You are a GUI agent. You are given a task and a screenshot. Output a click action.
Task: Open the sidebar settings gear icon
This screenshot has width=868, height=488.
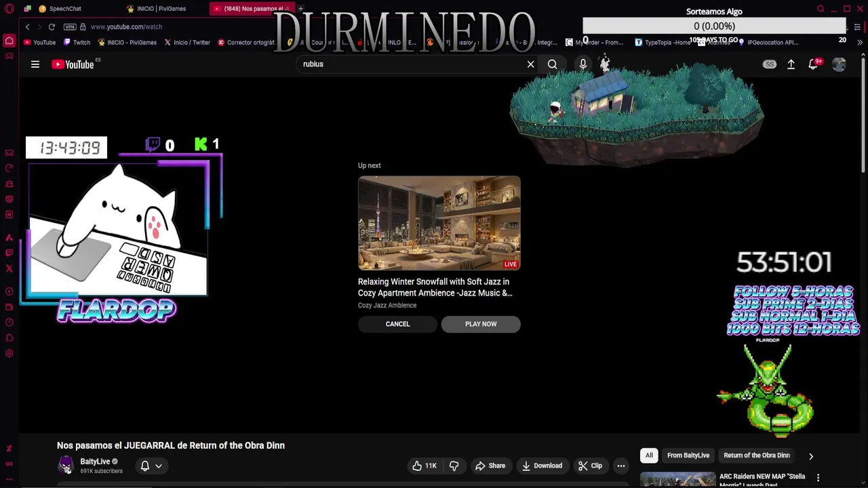click(x=9, y=353)
